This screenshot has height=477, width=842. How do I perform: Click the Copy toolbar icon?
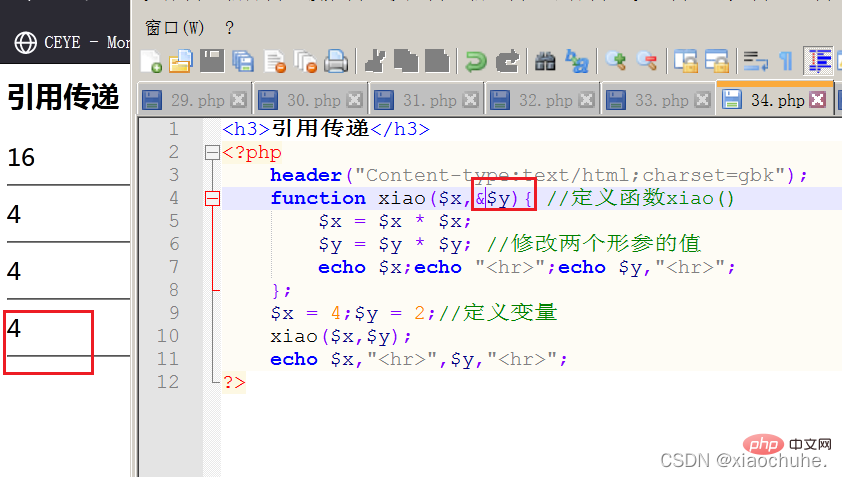[x=406, y=61]
